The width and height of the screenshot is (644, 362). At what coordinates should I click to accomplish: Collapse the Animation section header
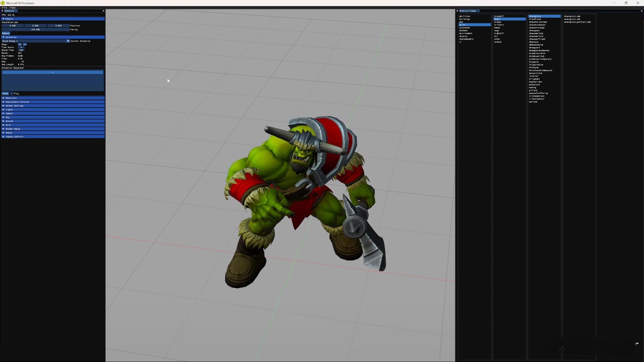[53, 37]
